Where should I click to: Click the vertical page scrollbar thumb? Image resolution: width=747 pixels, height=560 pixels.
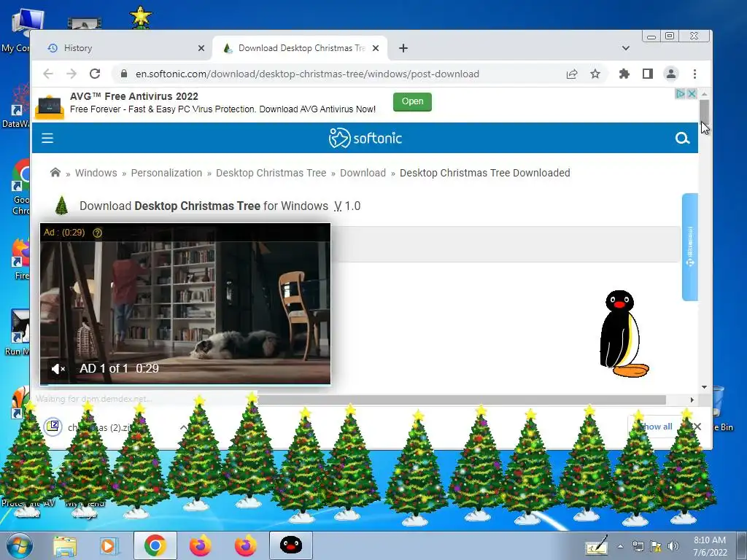tap(704, 112)
